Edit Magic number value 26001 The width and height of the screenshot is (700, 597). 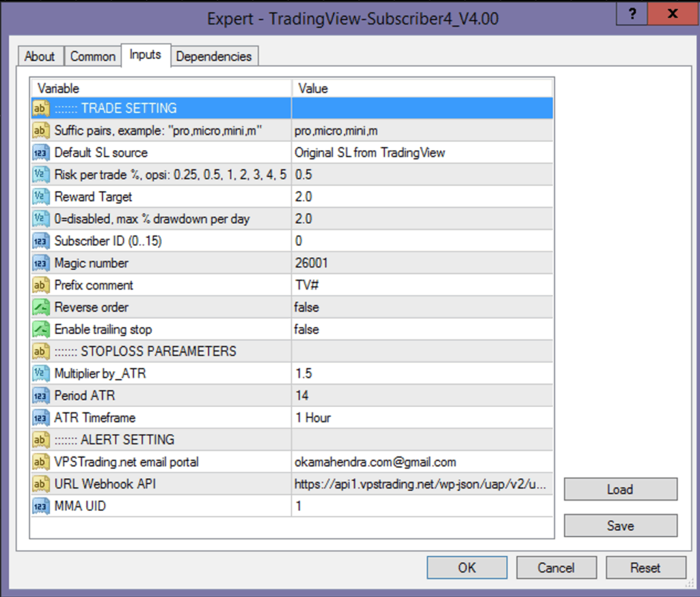[x=422, y=263]
